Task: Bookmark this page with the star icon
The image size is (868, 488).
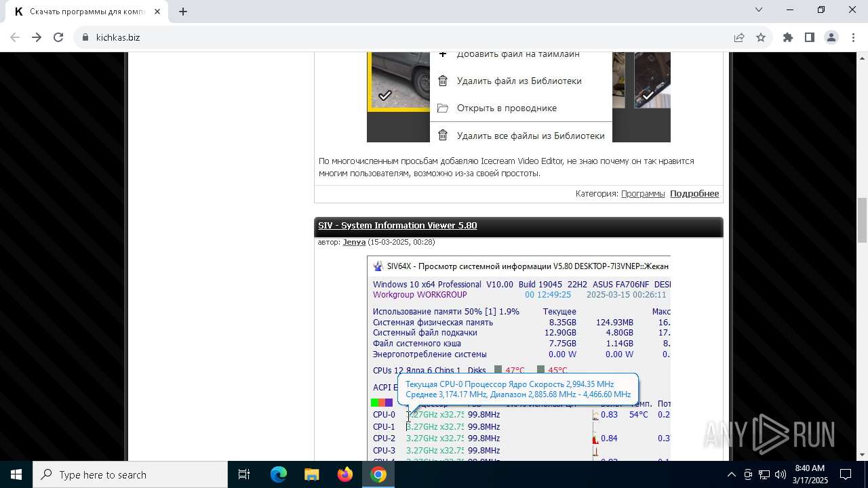Action: coord(761,37)
